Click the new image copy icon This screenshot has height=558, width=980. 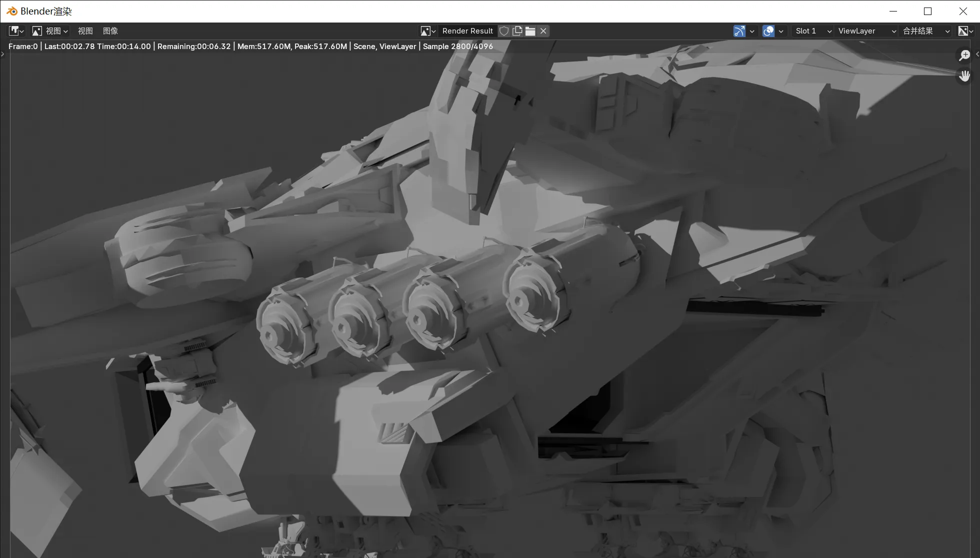click(517, 31)
